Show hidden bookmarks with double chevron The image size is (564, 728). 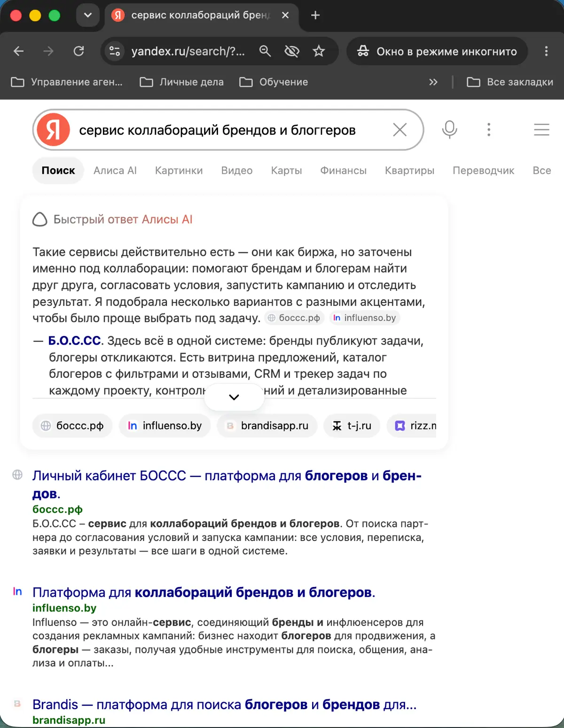pos(433,82)
